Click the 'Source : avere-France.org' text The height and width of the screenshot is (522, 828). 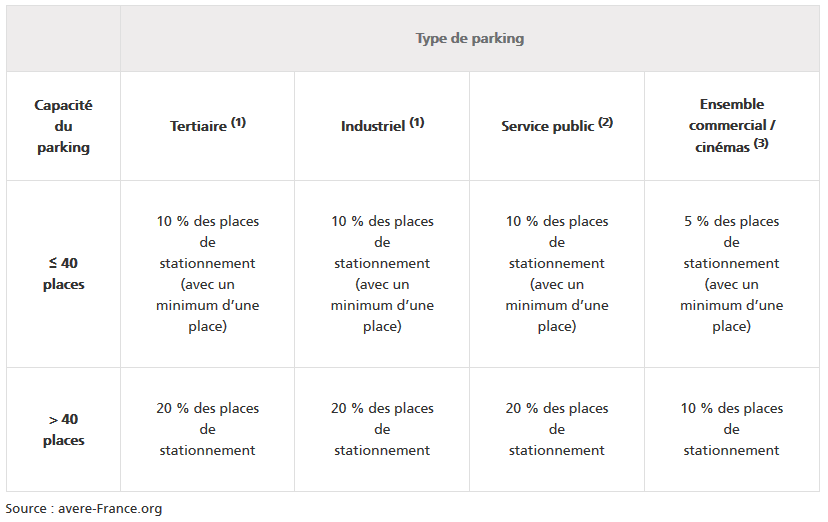[84, 509]
